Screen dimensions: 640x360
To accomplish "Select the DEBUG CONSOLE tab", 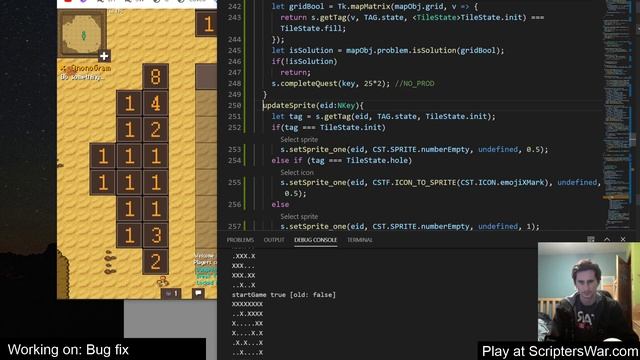I will 316,240.
